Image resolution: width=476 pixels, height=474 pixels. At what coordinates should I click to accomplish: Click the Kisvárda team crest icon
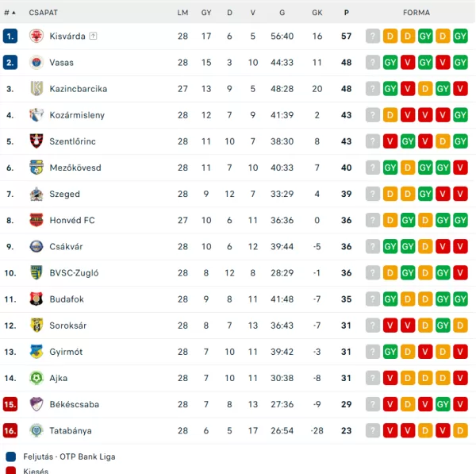pyautogui.click(x=36, y=36)
